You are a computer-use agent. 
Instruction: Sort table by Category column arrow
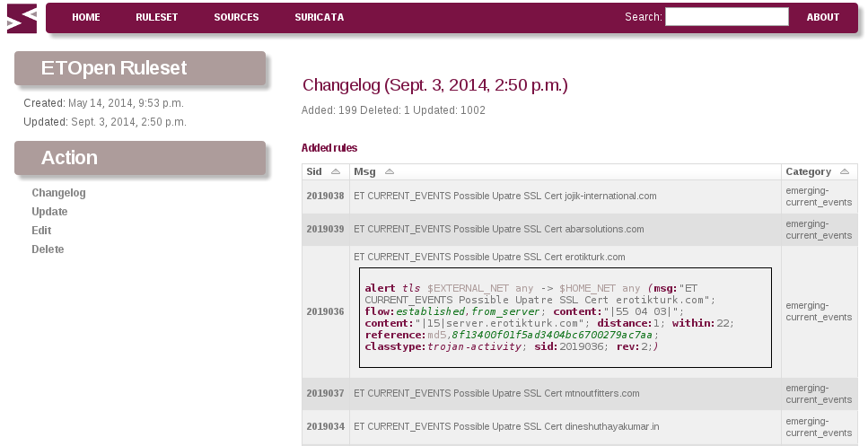point(844,171)
